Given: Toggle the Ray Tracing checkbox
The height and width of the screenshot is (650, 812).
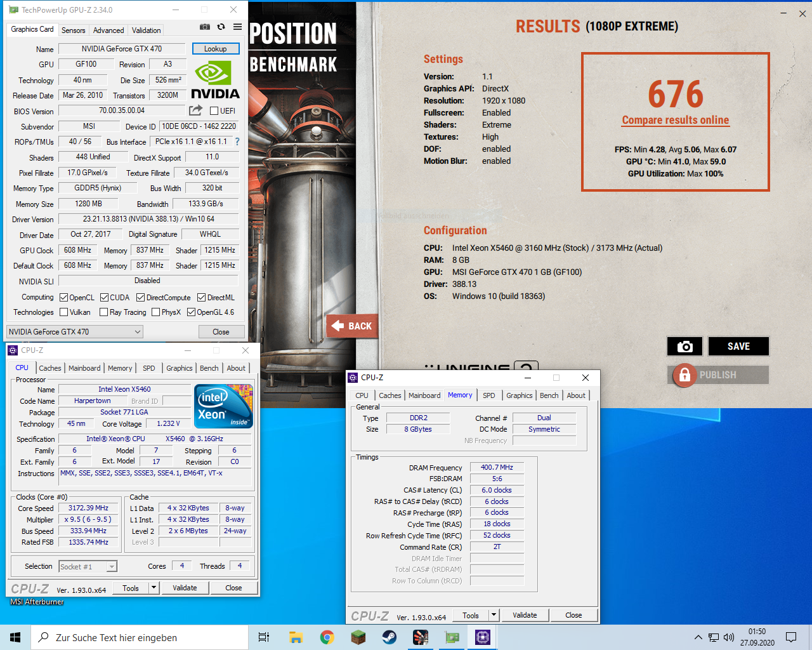Looking at the screenshot, I should pyautogui.click(x=103, y=312).
